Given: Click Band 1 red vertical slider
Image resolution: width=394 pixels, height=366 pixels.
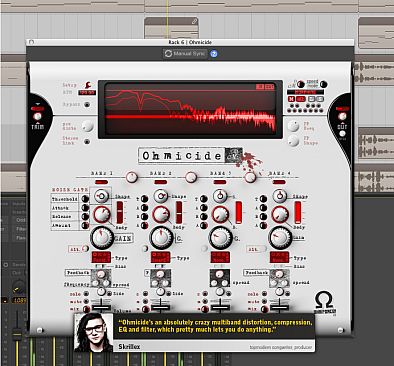Looking at the screenshot, I should pyautogui.click(x=120, y=212).
